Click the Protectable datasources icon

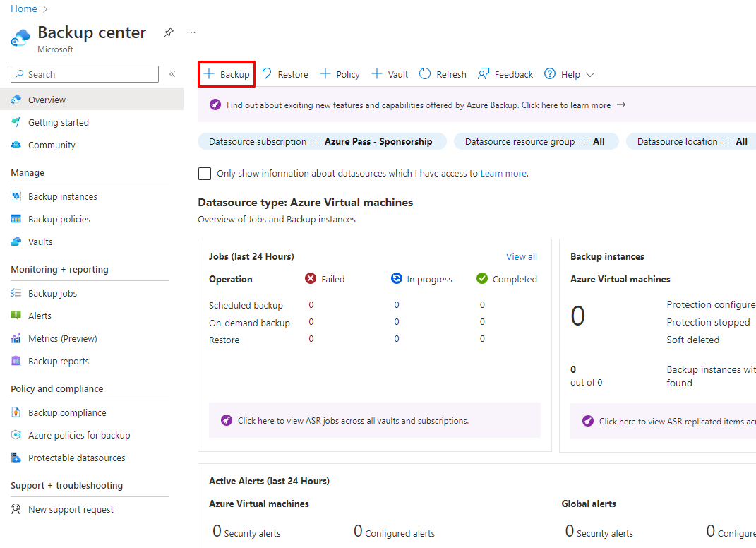(16, 458)
